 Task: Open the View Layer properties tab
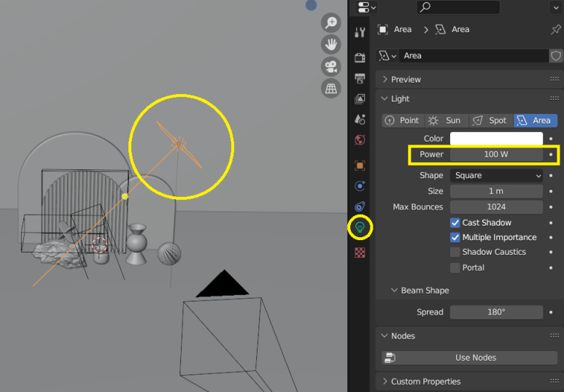[x=360, y=99]
